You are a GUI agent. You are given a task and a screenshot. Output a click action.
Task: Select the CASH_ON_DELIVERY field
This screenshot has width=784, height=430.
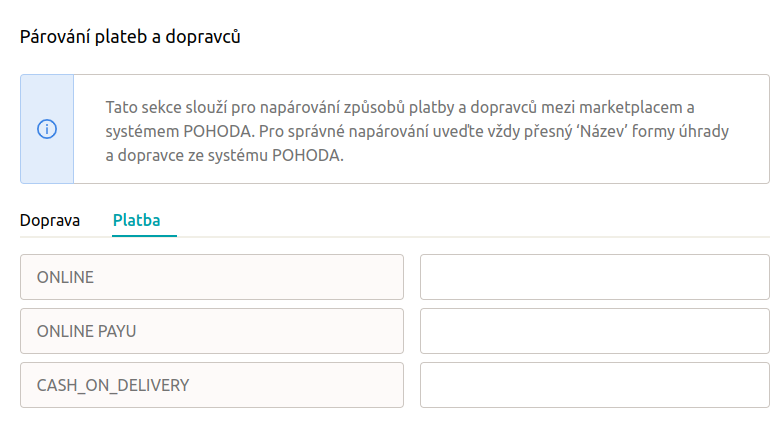click(211, 385)
